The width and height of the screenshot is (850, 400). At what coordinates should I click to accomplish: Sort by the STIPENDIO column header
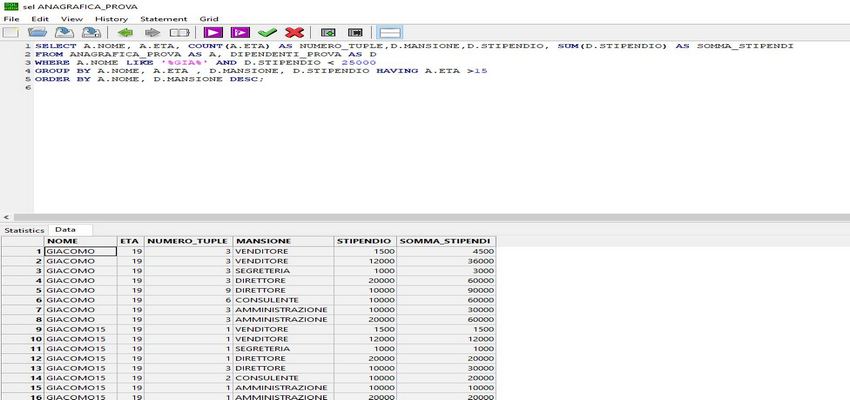point(365,241)
